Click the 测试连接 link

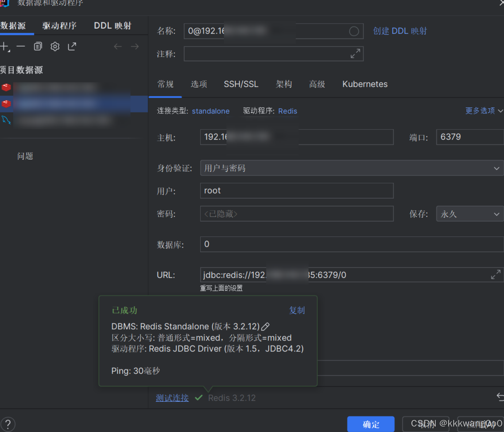(x=172, y=398)
